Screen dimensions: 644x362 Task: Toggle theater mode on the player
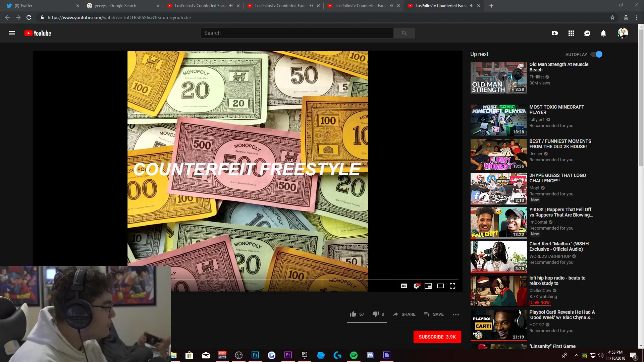[x=440, y=286]
